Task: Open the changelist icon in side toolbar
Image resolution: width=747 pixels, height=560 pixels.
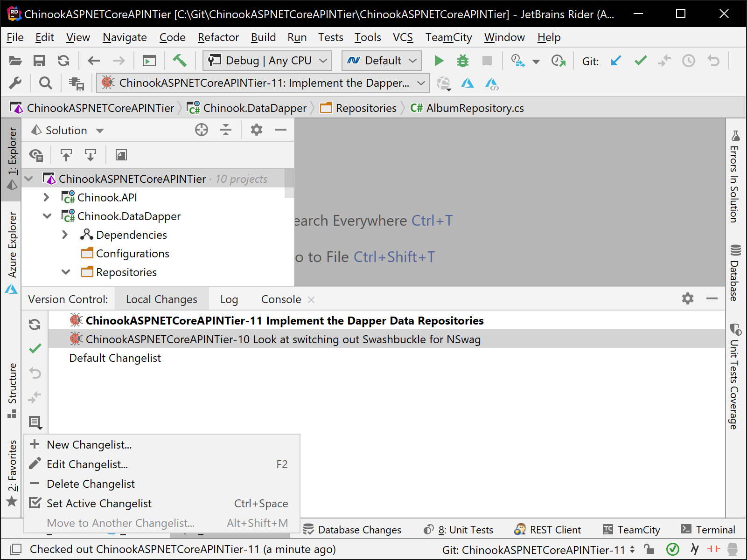Action: click(35, 422)
